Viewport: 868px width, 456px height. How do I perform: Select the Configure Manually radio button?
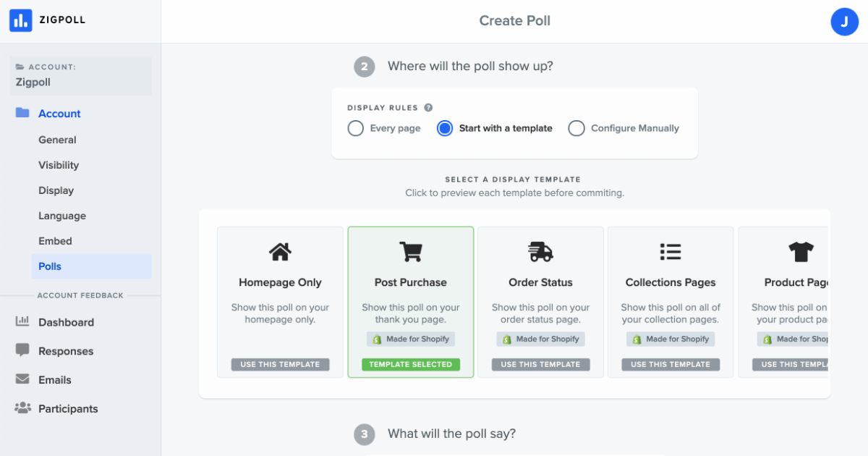576,128
